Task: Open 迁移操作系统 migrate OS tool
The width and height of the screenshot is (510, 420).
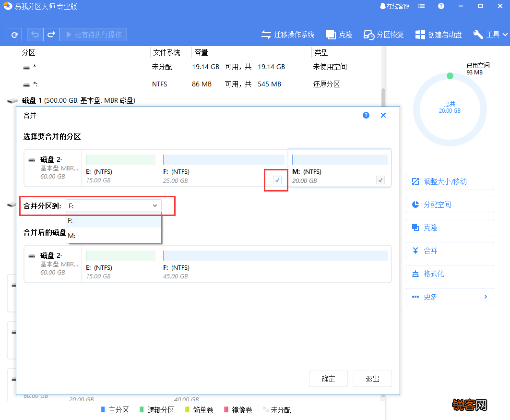Action: coord(288,35)
